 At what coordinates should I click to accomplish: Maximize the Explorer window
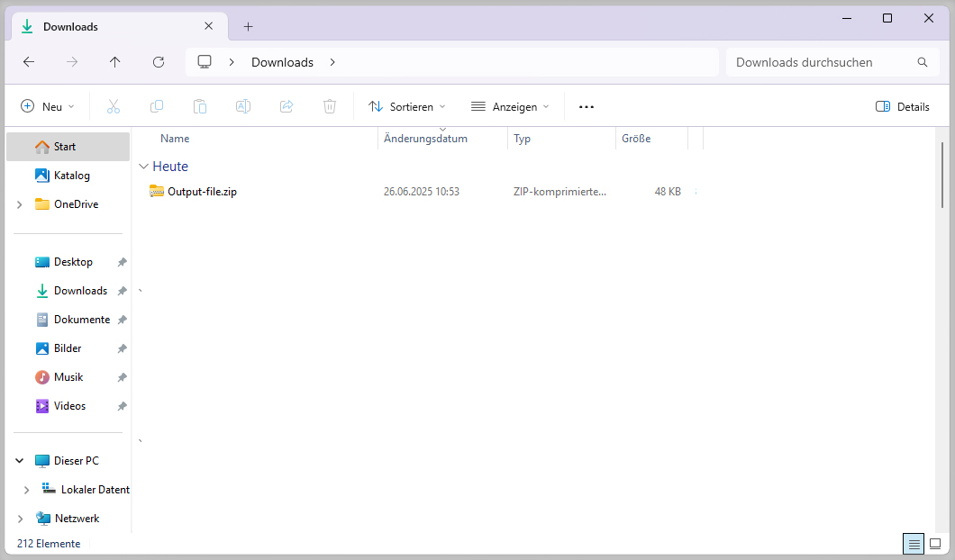(887, 18)
